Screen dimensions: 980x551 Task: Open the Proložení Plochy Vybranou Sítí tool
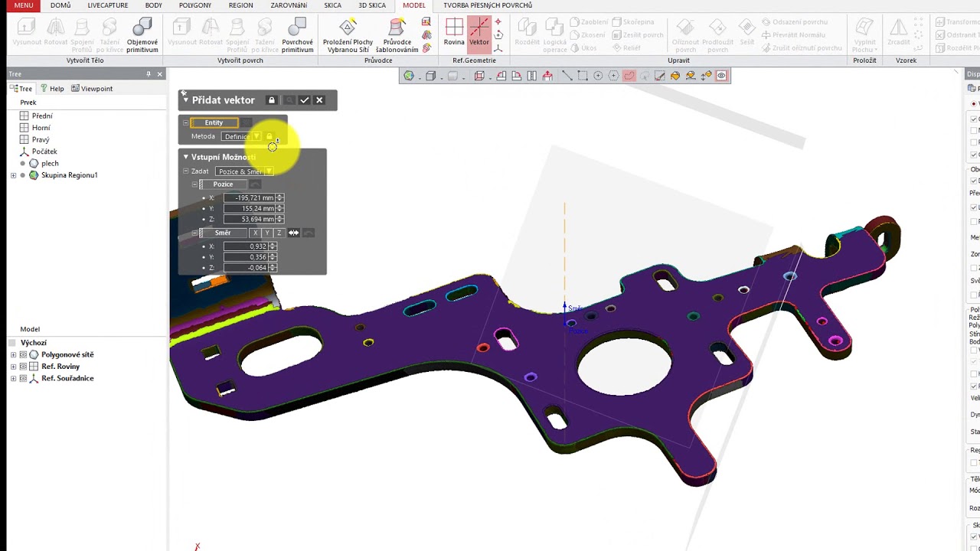348,34
